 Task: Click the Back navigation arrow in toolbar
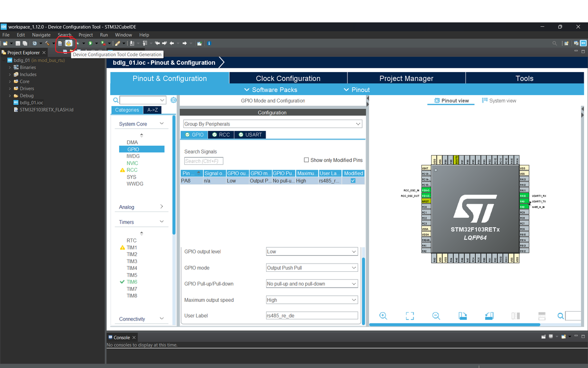[x=171, y=43]
